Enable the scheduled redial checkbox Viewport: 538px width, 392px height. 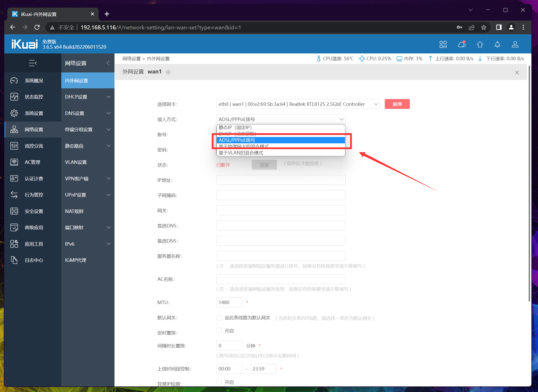(x=219, y=330)
